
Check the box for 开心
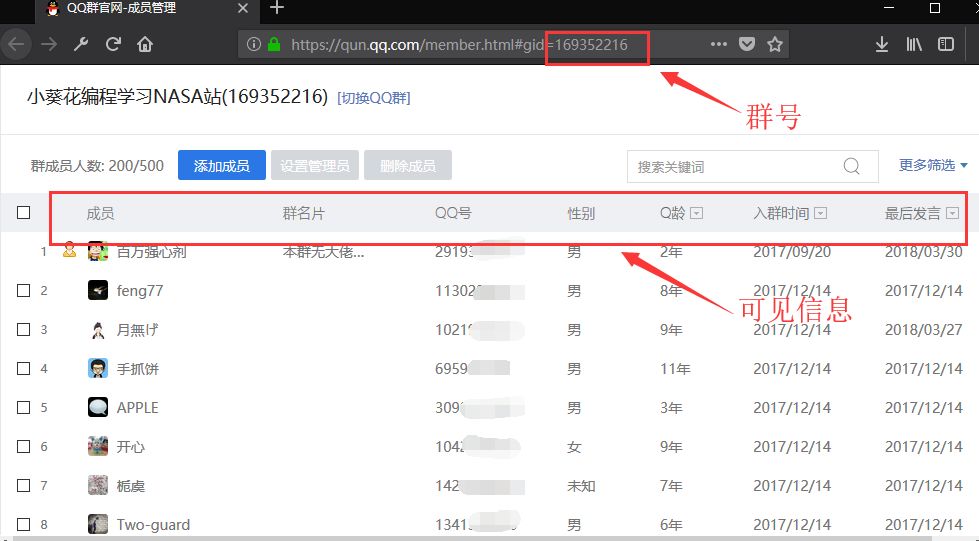point(24,446)
